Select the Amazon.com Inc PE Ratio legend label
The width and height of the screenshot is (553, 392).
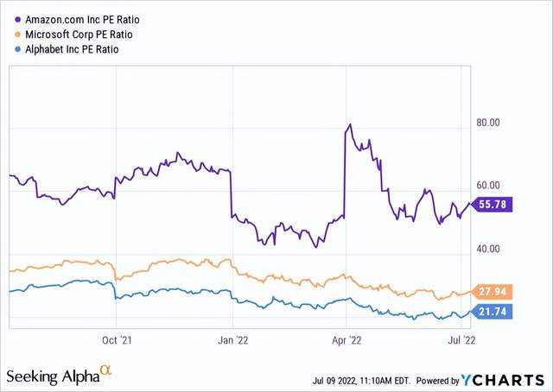(x=83, y=20)
